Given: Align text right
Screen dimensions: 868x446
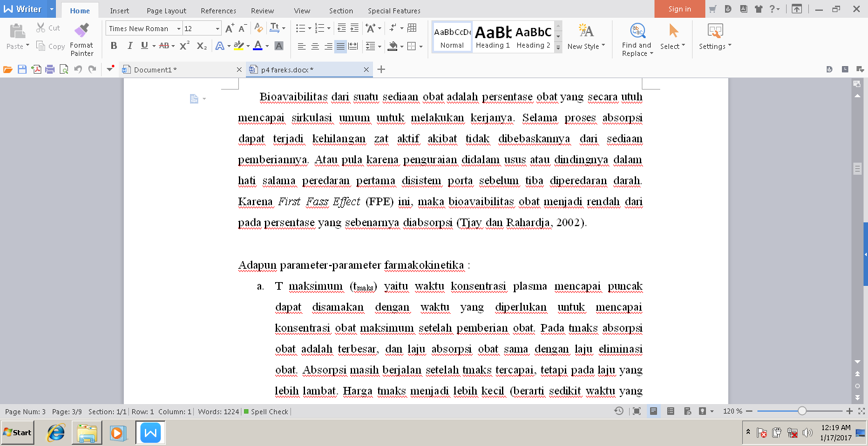Looking at the screenshot, I should pos(328,46).
